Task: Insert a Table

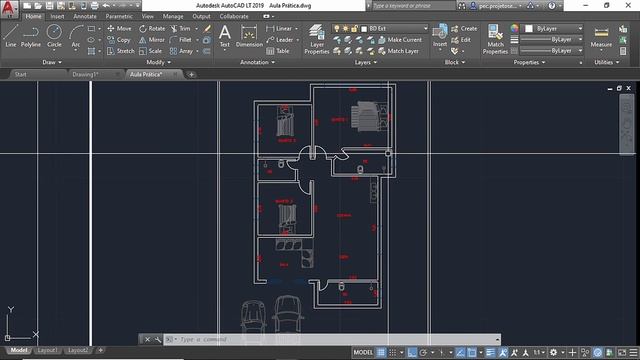Action: click(278, 51)
